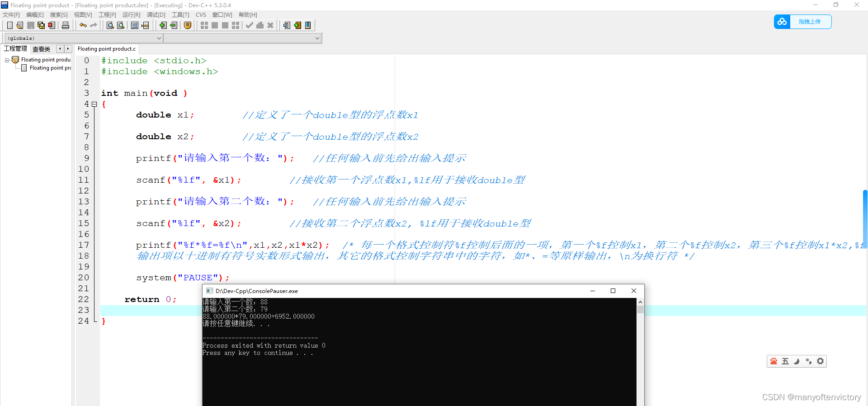868x406 pixels.
Task: Click the Open file toolbar icon
Action: point(20,25)
